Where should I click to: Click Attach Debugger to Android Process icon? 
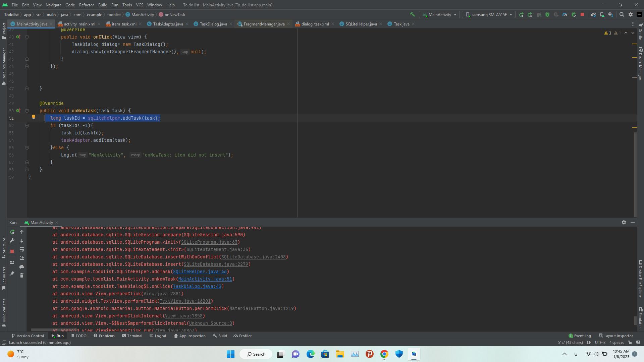(x=574, y=14)
